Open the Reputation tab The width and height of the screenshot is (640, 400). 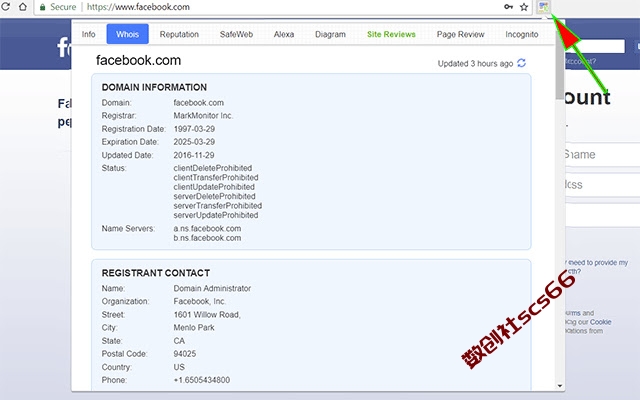coord(179,34)
